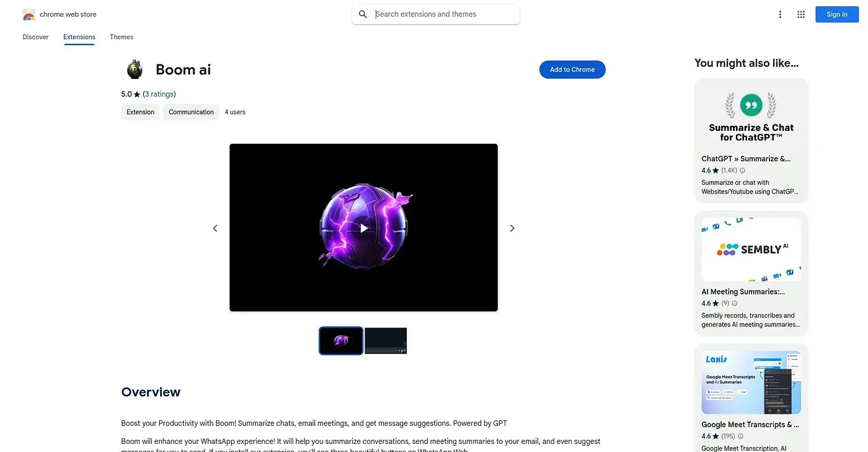This screenshot has width=868, height=452.
Task: Click the Extension category chip
Action: coord(140,112)
